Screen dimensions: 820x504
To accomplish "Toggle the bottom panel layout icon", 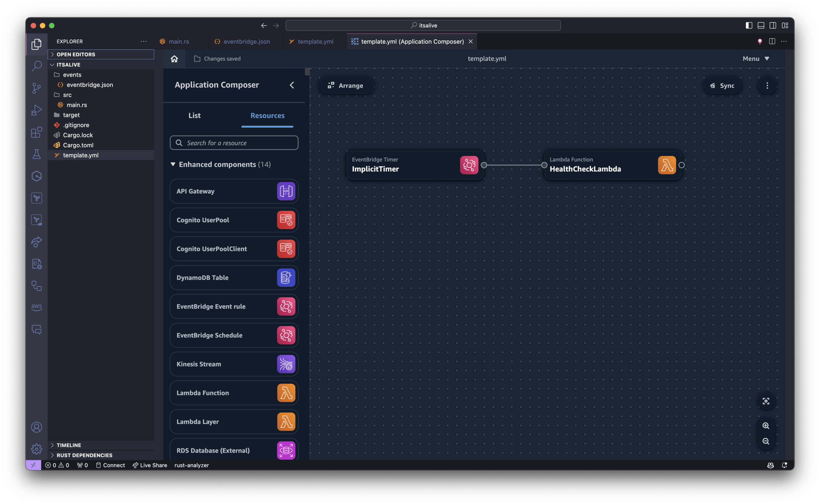I will click(761, 25).
